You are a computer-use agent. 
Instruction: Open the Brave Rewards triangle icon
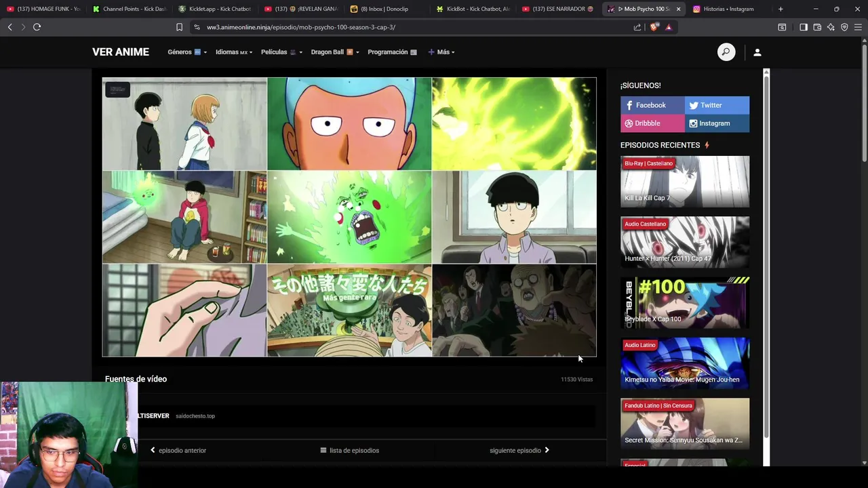669,27
